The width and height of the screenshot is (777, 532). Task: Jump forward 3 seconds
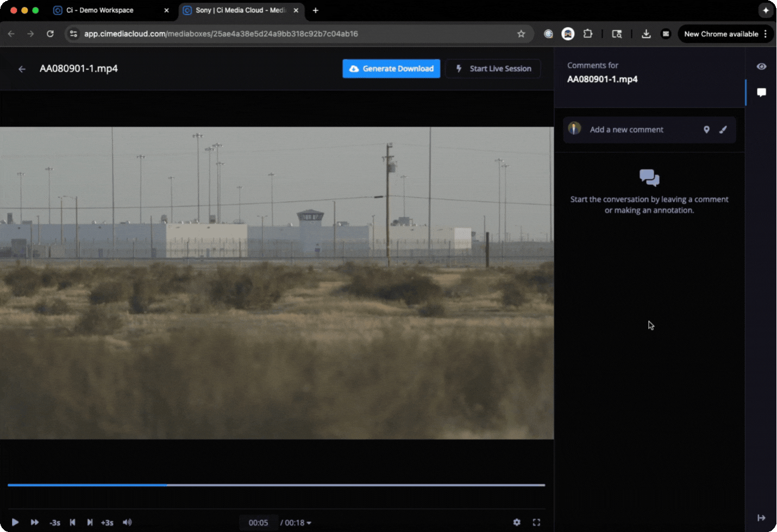(107, 523)
